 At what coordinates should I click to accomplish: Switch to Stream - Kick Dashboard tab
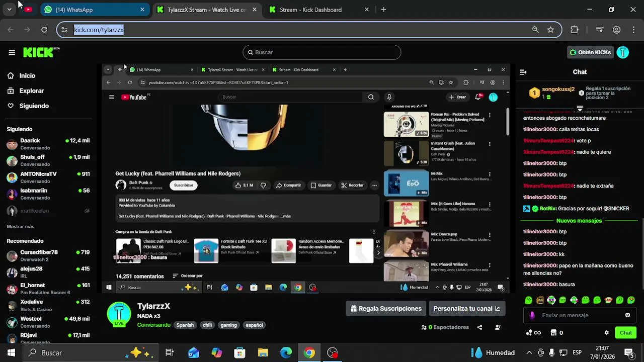point(319,10)
